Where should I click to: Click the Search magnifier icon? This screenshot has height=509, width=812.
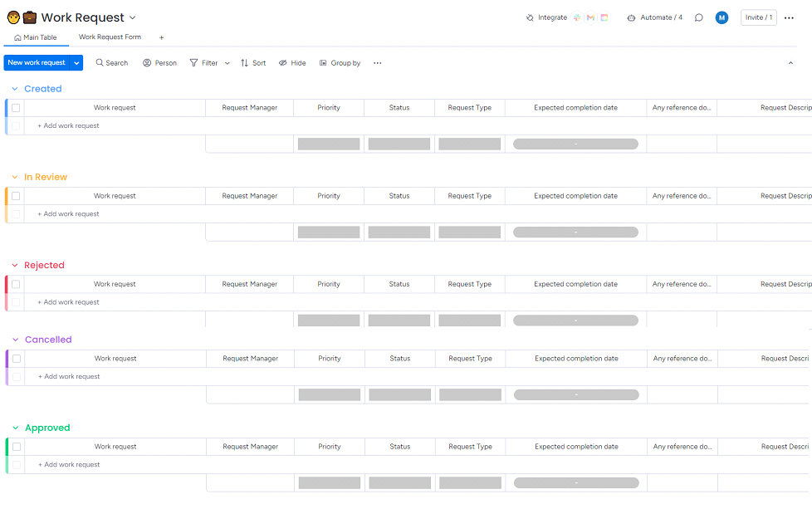pos(100,62)
